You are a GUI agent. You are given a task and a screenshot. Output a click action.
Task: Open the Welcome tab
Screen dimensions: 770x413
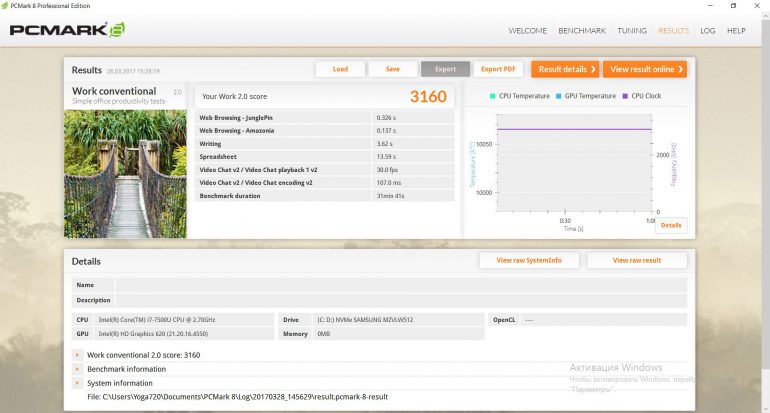coord(527,30)
